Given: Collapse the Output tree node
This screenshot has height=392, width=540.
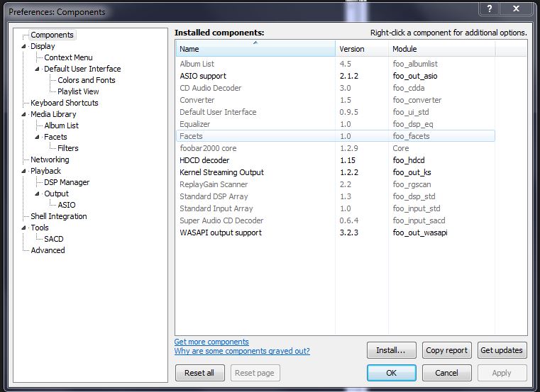Looking at the screenshot, I should click(37, 194).
